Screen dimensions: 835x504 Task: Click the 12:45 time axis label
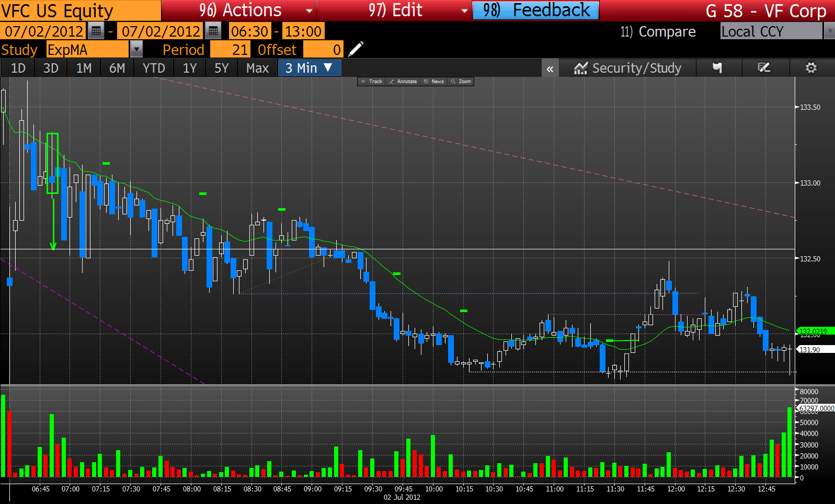pos(767,489)
